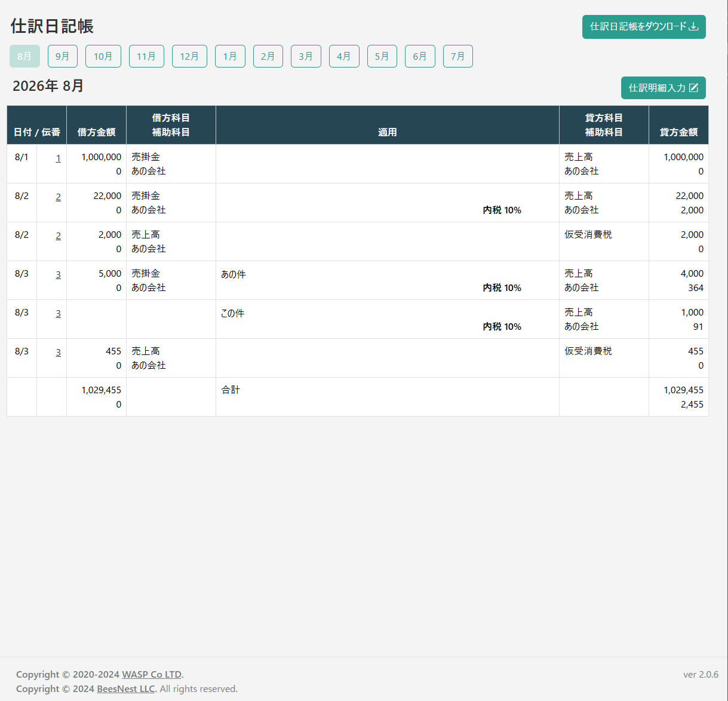Open the 11月 journal view
This screenshot has width=728, height=701.
[x=146, y=56]
